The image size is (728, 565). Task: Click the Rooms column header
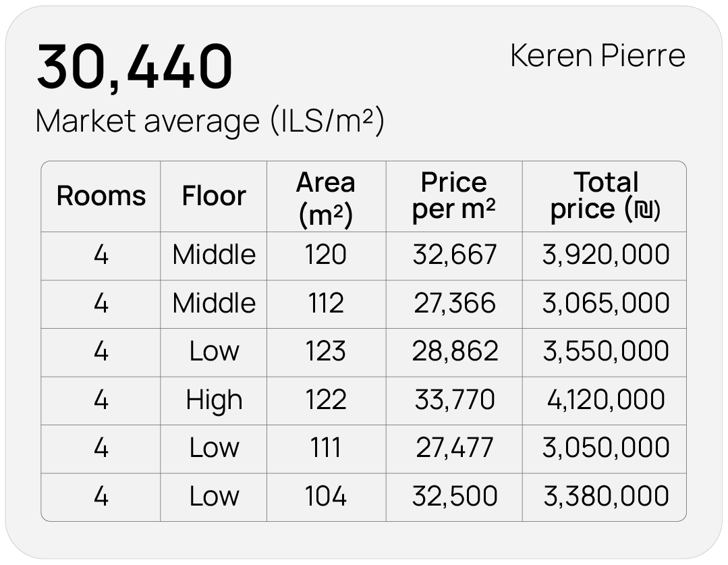coord(101,196)
